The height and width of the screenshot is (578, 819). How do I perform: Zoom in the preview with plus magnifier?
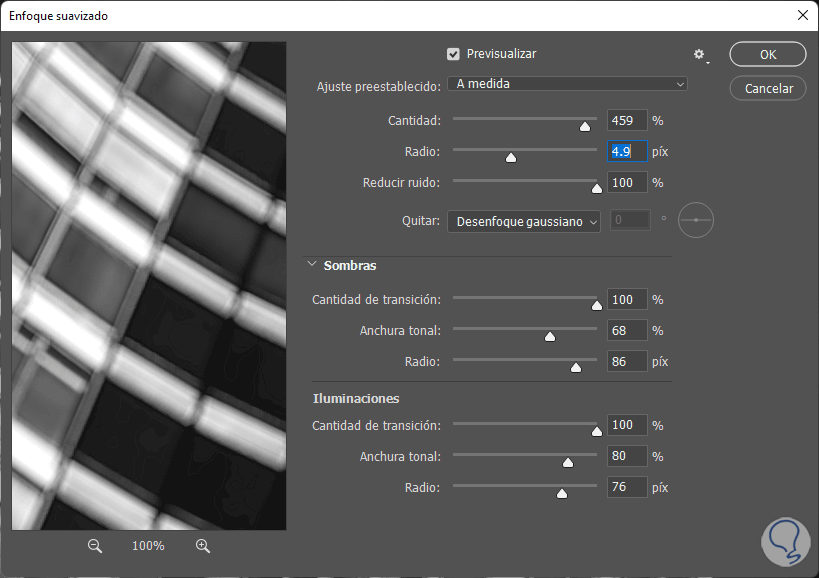click(x=203, y=546)
